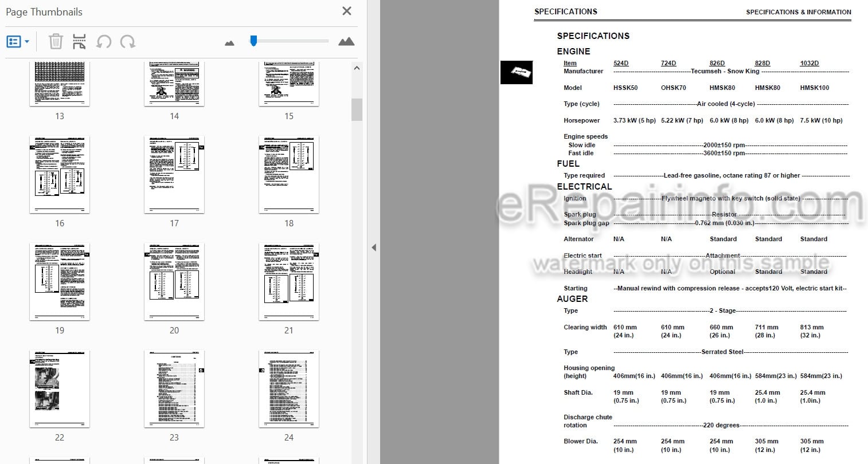Click the 'HSSK50' model value
This screenshot has width=868, height=464.
(625, 88)
